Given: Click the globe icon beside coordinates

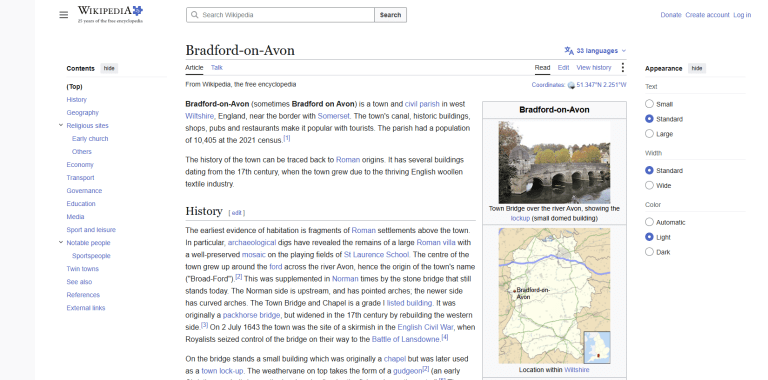Looking at the screenshot, I should click(571, 85).
